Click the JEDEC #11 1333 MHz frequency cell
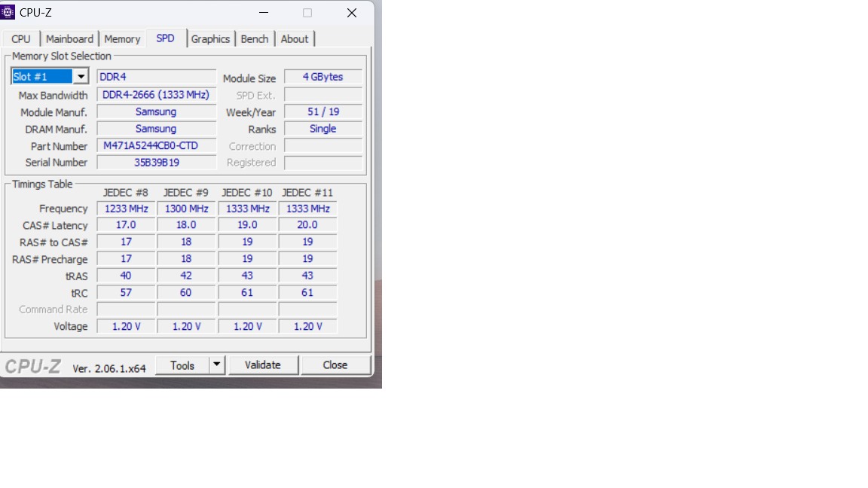868x488 pixels. pos(307,209)
